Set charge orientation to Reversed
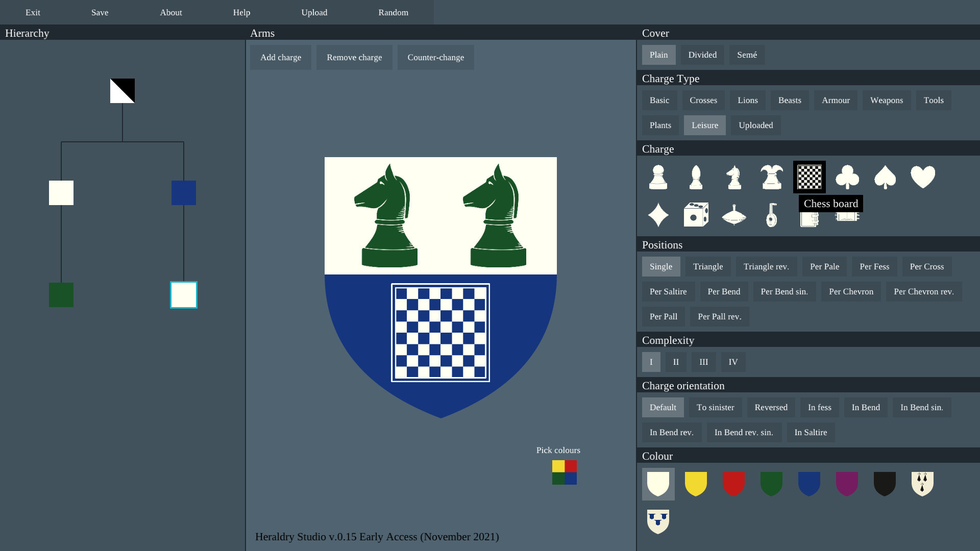The height and width of the screenshot is (551, 980). [x=771, y=407]
